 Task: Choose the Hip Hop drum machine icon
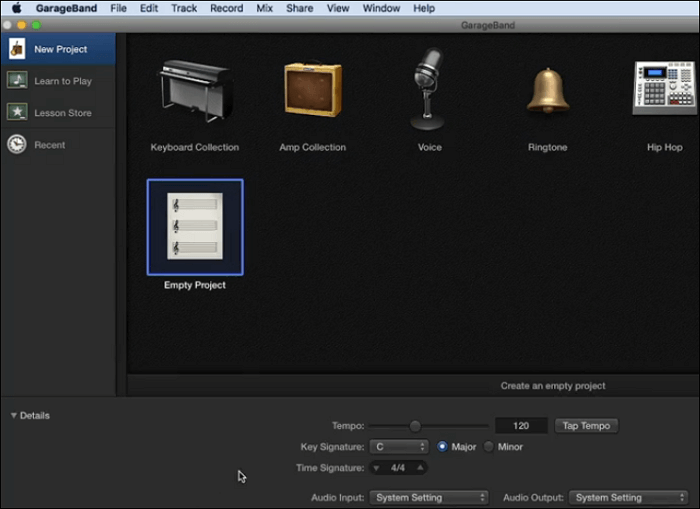(x=665, y=88)
